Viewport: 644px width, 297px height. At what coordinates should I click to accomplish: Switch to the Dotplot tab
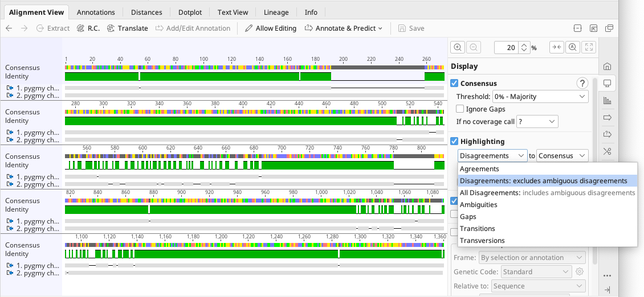point(190,12)
